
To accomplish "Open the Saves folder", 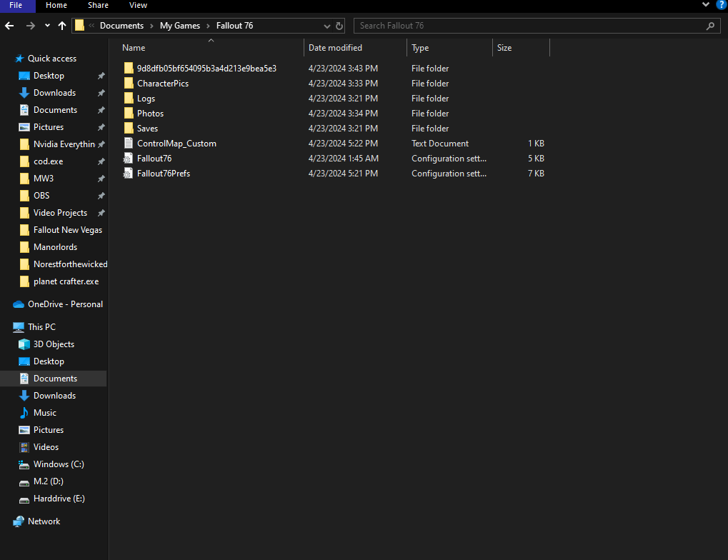I will coord(147,129).
